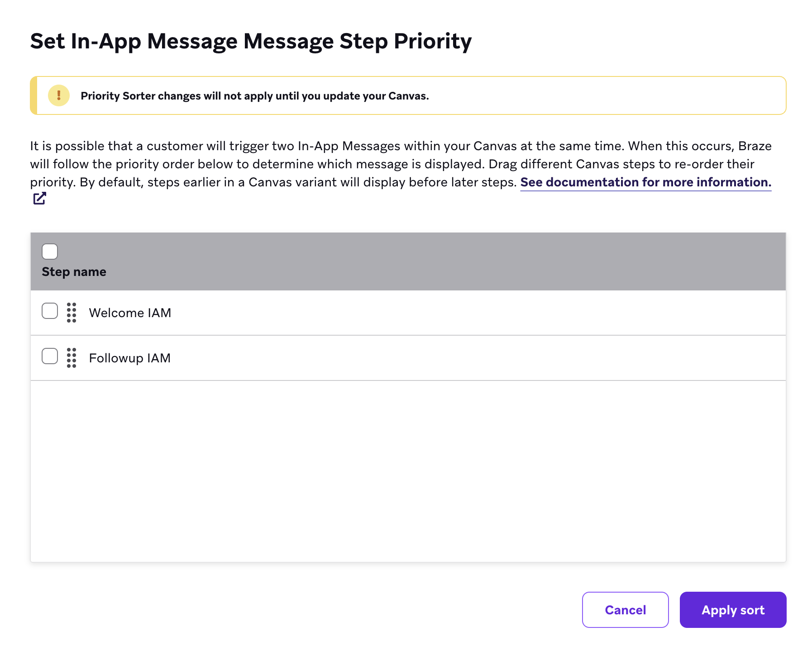Click the external link icon below the description

coord(39,198)
